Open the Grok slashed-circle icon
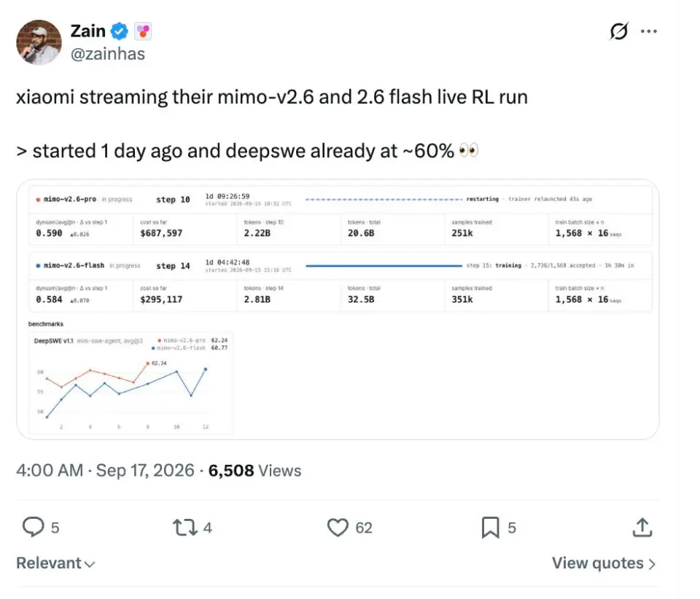This screenshot has height=599, width=700. click(x=619, y=31)
